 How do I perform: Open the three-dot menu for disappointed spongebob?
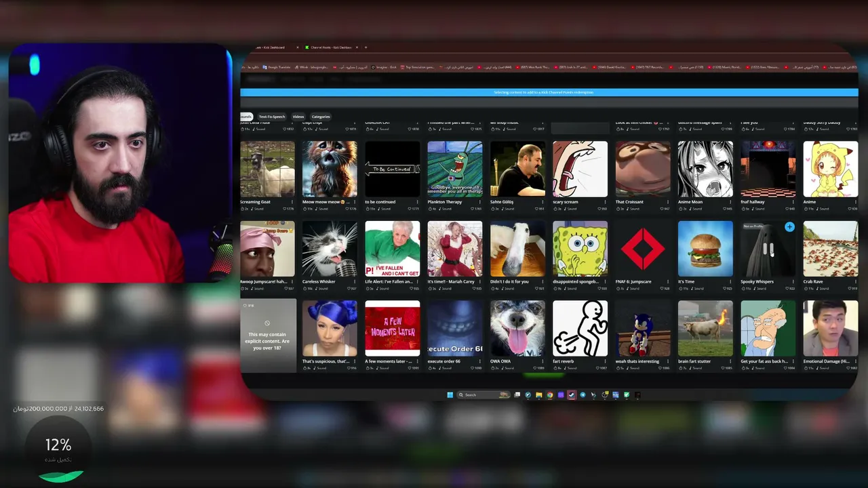coord(605,281)
